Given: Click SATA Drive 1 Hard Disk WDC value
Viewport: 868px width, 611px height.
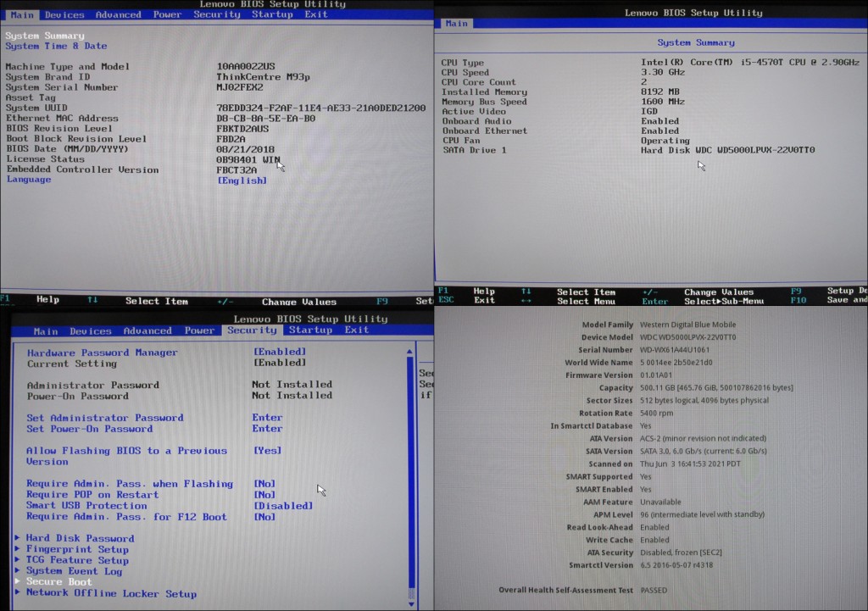Looking at the screenshot, I should [x=728, y=150].
